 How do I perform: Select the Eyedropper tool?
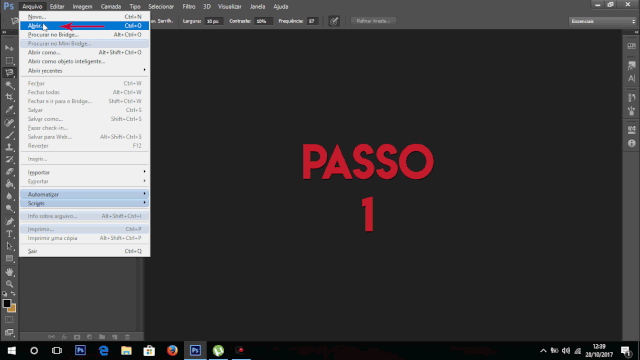9,109
